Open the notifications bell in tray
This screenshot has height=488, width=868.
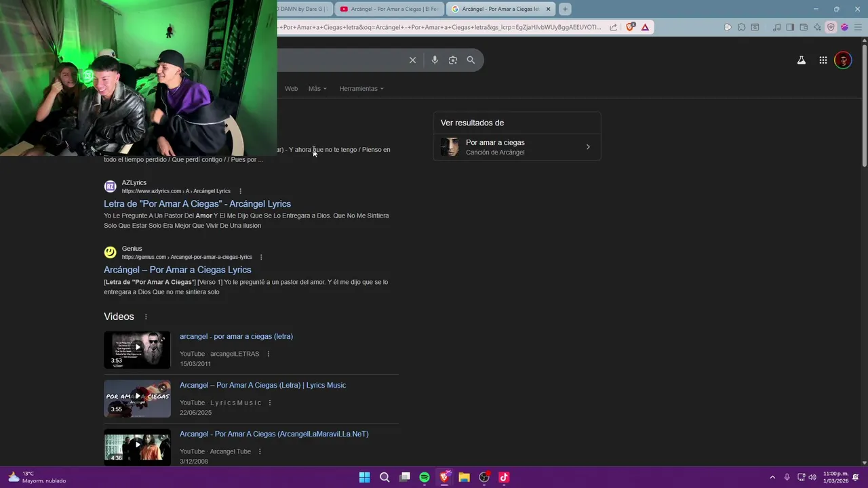pyautogui.click(x=856, y=477)
